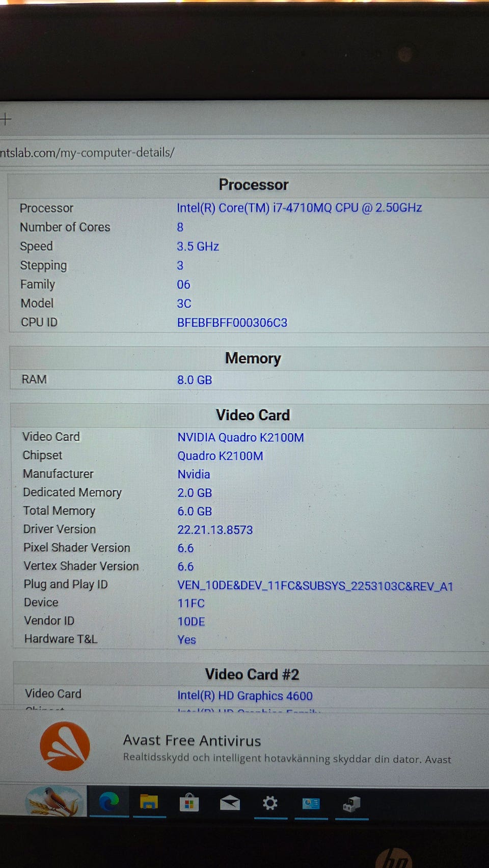The image size is (489, 868).
Task: Open the Avast Free Antivirus ad title
Action: coord(192,740)
